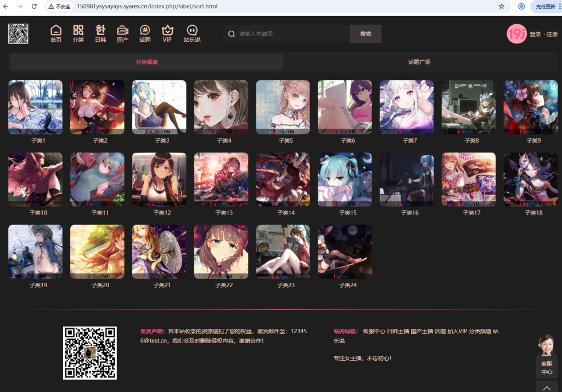Bookmark this page with star icon

tap(502, 6)
